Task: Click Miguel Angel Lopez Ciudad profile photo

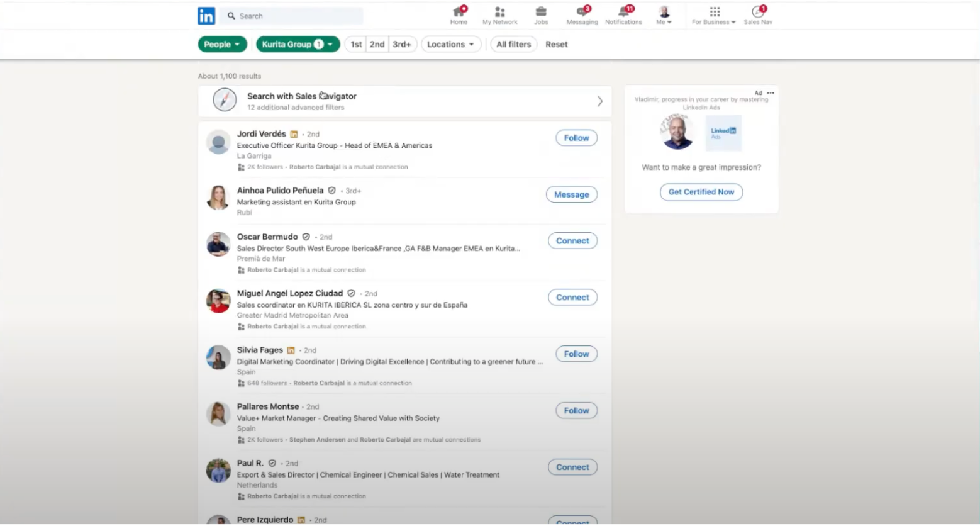Action: [x=218, y=301]
